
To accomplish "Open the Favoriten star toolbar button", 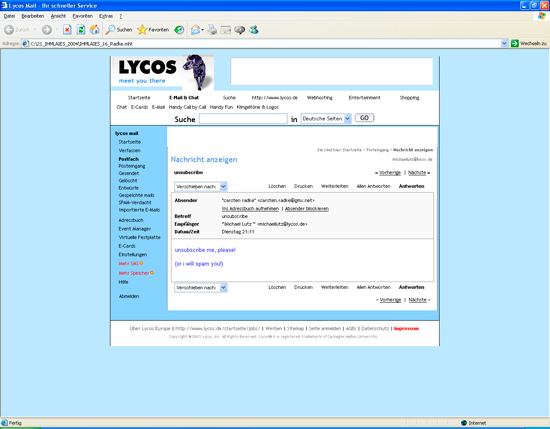I will click(x=153, y=30).
